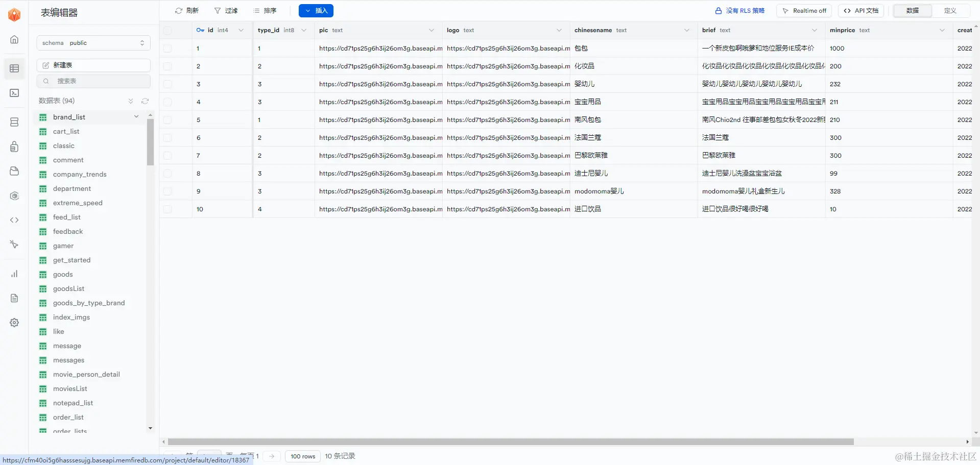The height and width of the screenshot is (465, 980).
Task: Click the 排序 sort button
Action: [265, 11]
